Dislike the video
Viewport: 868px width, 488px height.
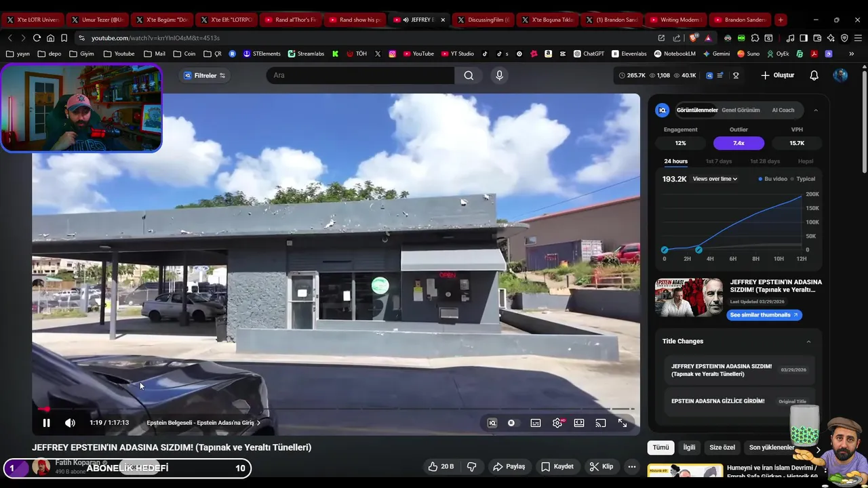click(472, 466)
